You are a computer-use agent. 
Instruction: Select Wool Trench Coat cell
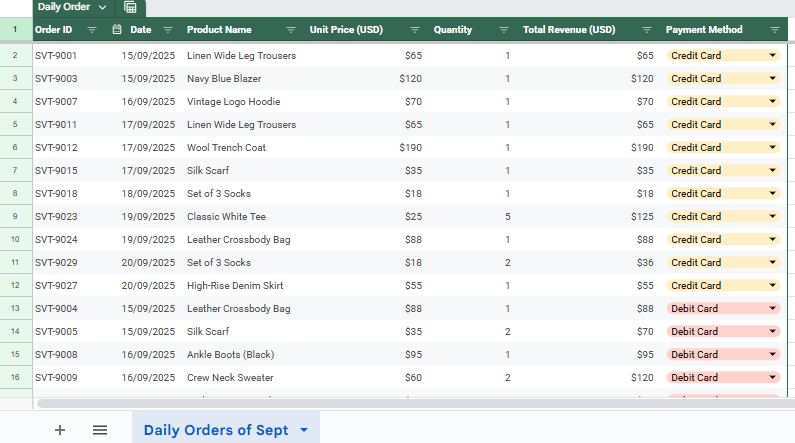click(x=226, y=147)
